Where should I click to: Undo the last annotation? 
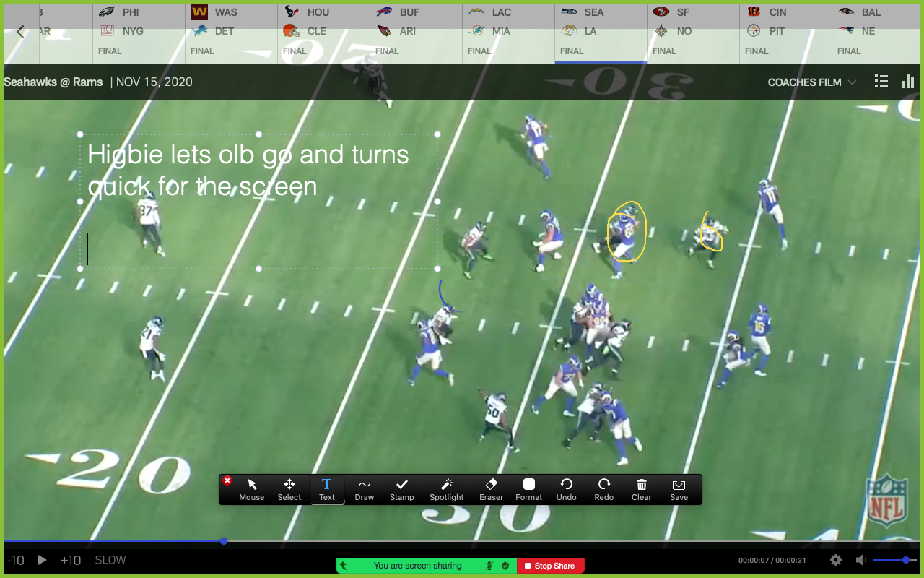tap(566, 489)
